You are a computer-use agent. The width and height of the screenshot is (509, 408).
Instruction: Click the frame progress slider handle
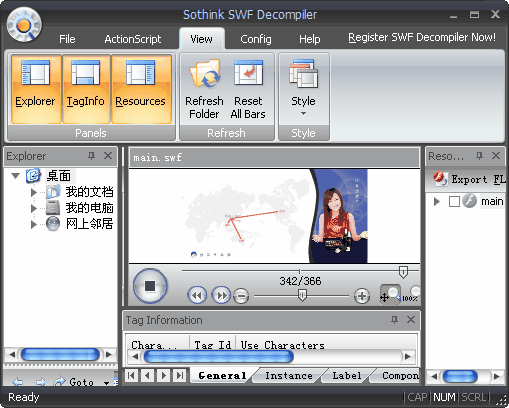pos(403,272)
